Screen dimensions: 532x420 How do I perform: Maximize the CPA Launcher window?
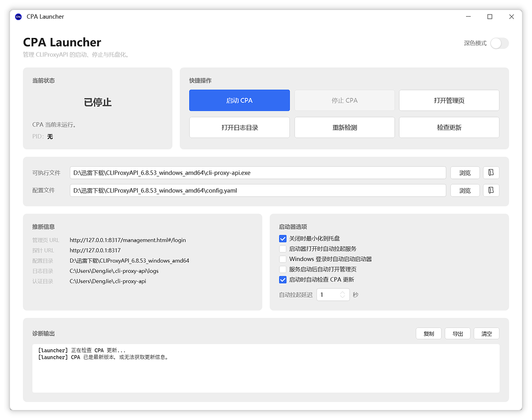point(489,17)
